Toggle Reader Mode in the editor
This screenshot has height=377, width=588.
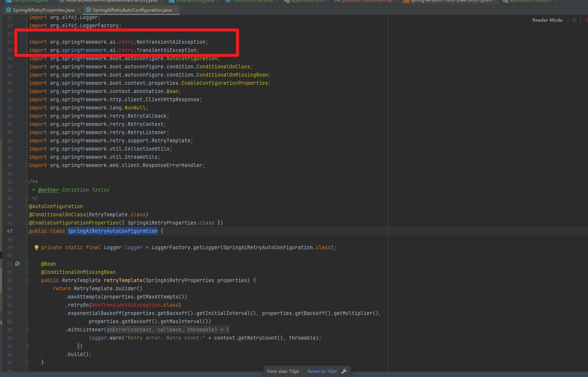[547, 20]
